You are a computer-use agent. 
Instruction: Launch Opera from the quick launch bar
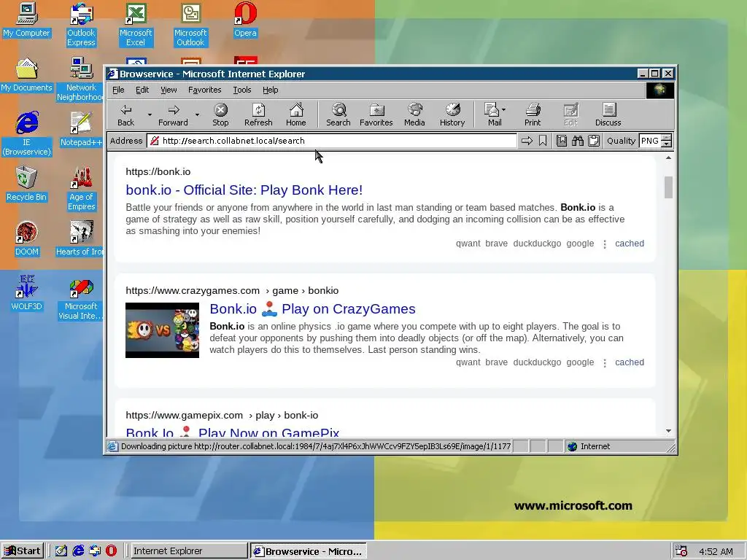[111, 551]
